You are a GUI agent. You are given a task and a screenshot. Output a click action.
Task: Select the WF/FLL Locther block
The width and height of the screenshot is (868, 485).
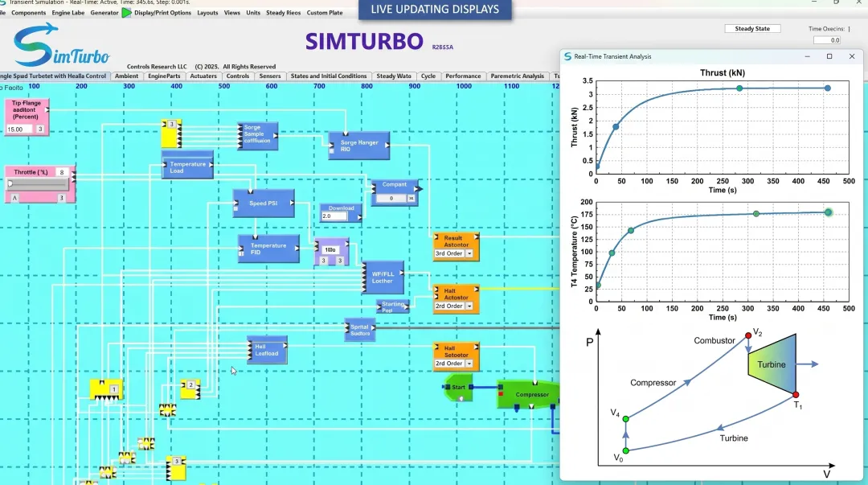click(x=383, y=277)
